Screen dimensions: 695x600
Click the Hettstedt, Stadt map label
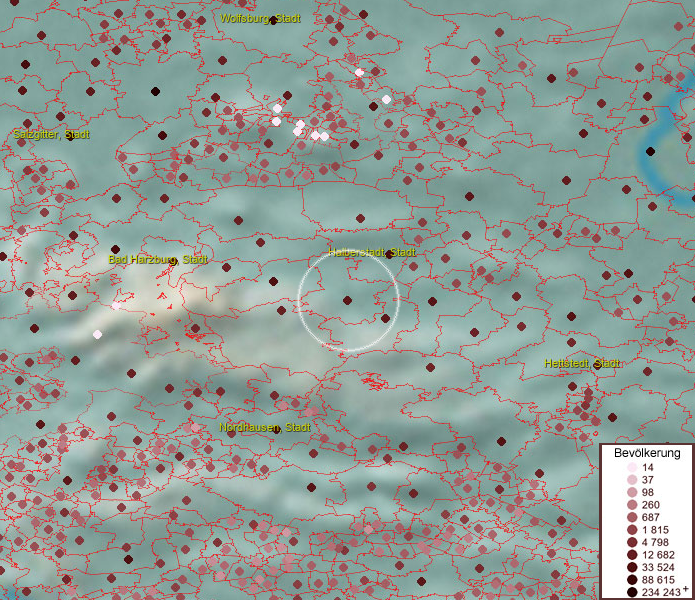pyautogui.click(x=582, y=363)
